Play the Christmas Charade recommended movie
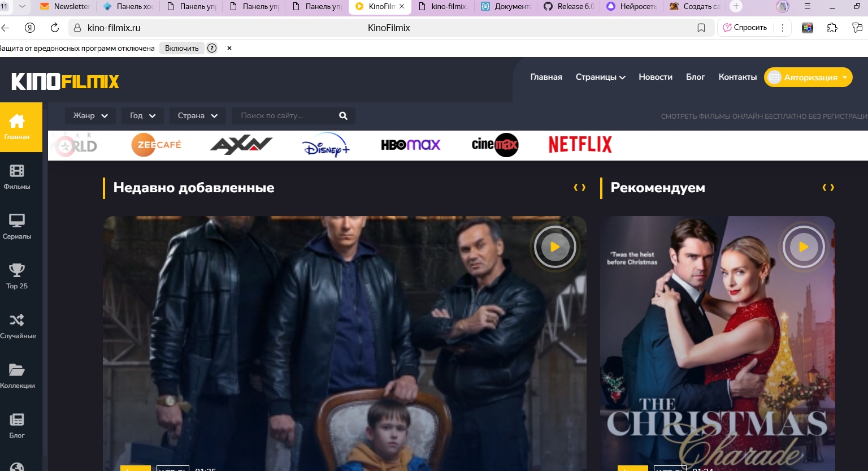The image size is (868, 471). click(803, 247)
